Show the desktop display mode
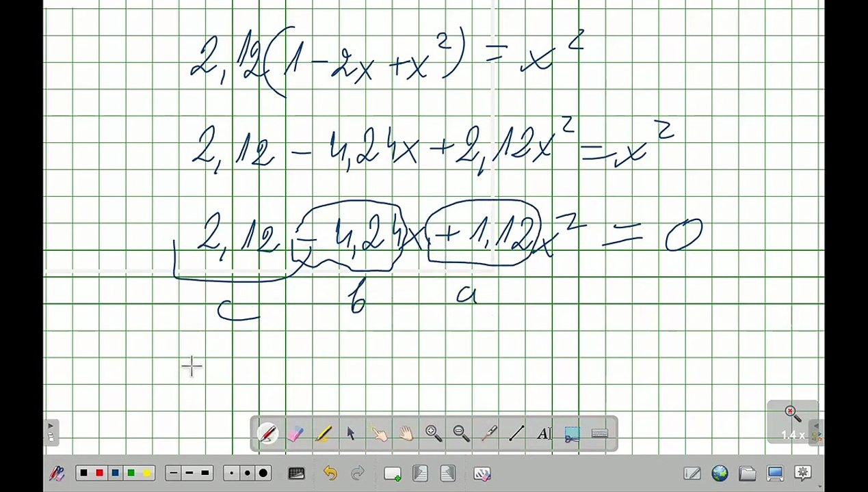 click(775, 473)
